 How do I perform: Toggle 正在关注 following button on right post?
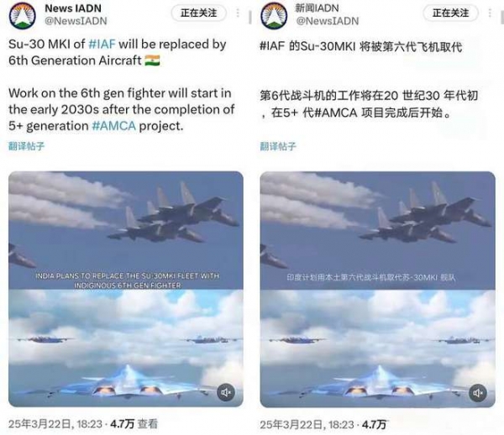pos(450,13)
